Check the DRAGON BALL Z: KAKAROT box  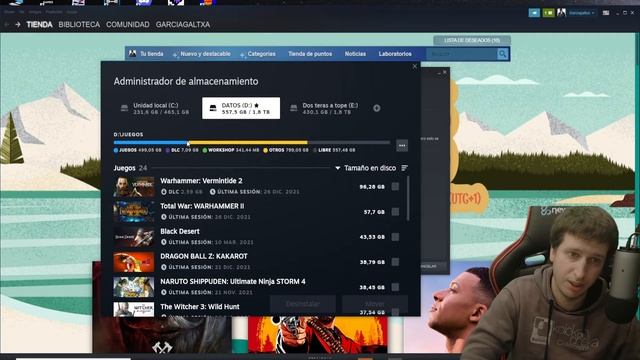(x=395, y=262)
